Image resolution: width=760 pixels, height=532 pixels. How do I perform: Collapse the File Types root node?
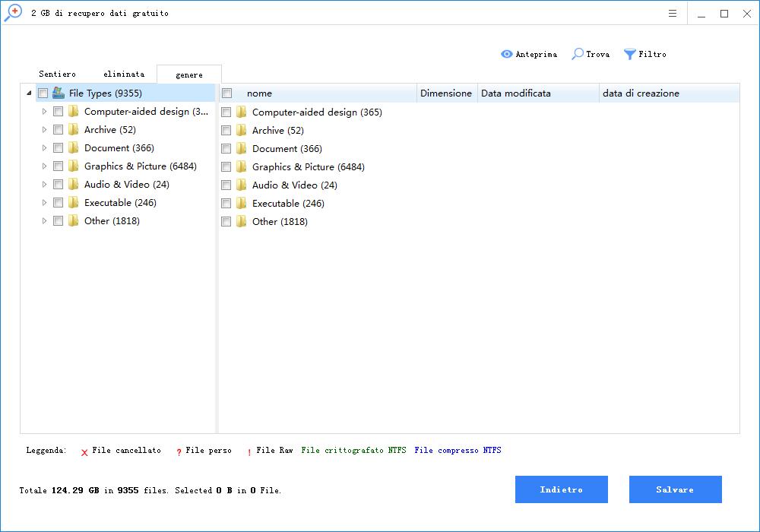pos(29,93)
